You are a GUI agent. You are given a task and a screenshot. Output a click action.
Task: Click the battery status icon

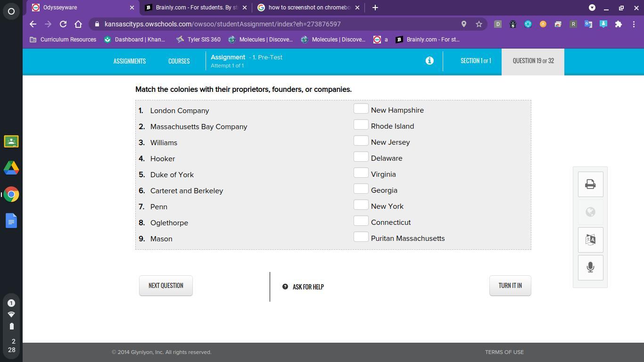click(11, 326)
